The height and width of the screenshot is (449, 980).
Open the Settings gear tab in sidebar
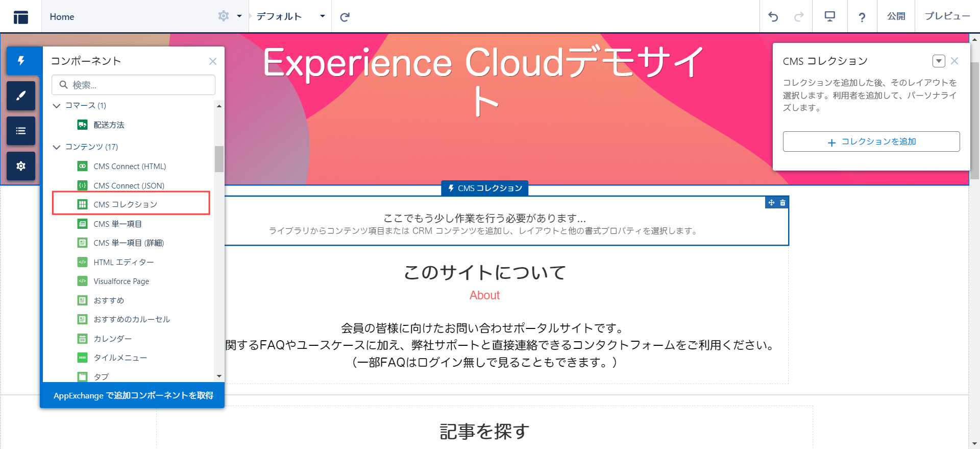click(x=21, y=166)
